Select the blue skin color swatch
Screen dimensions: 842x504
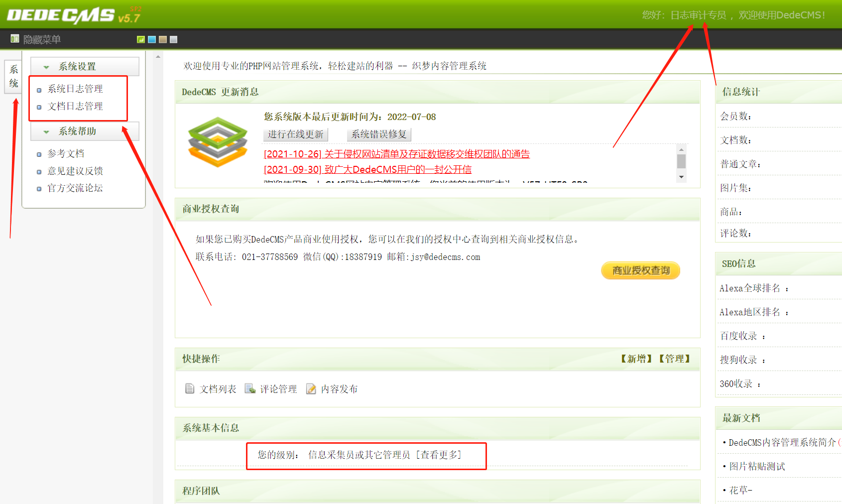[152, 39]
